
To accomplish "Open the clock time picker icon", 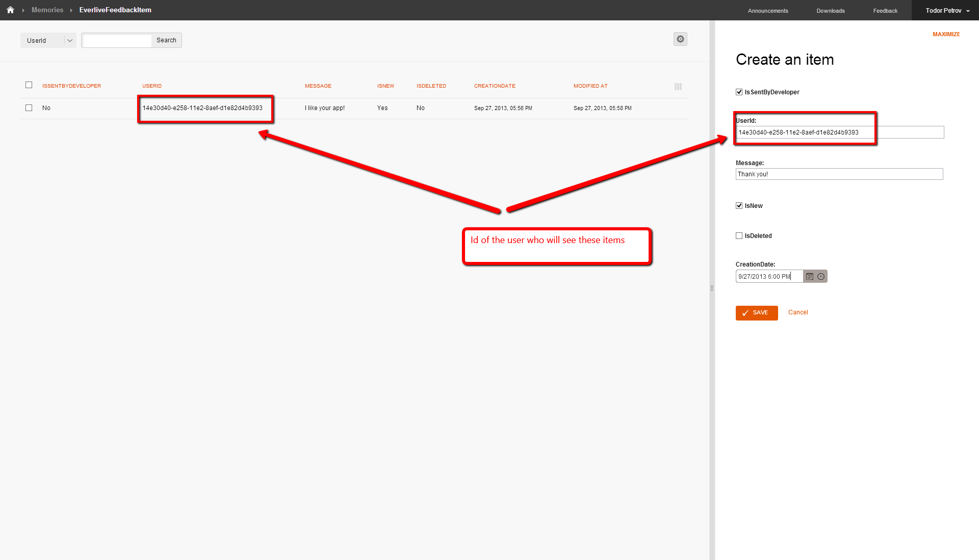I will click(821, 277).
